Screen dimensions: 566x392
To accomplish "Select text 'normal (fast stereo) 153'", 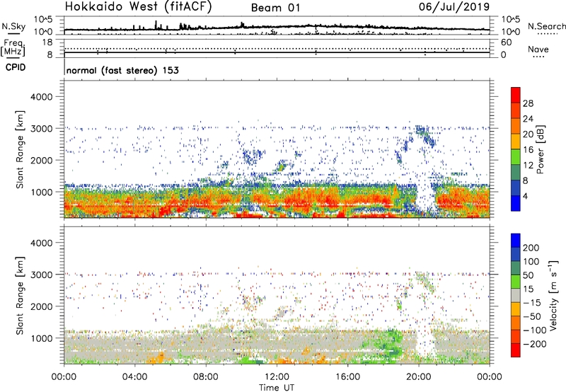I will pos(122,71).
